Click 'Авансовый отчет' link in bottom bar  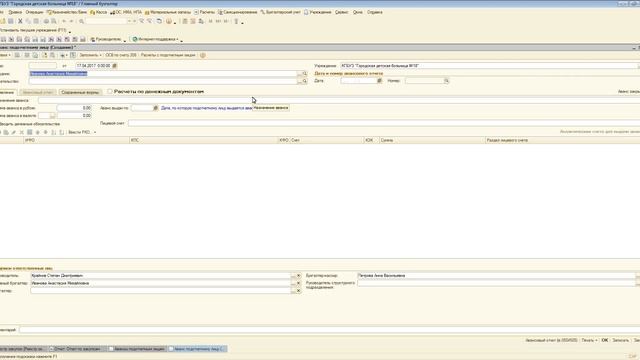coord(551,340)
